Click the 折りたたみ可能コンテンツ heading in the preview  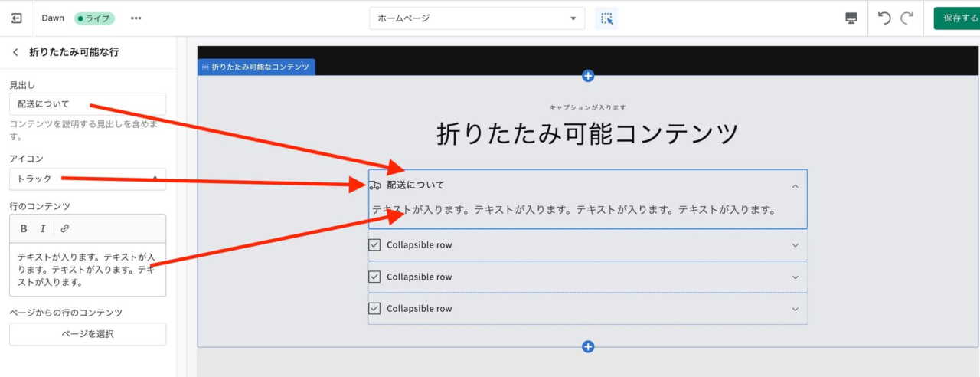pos(587,133)
